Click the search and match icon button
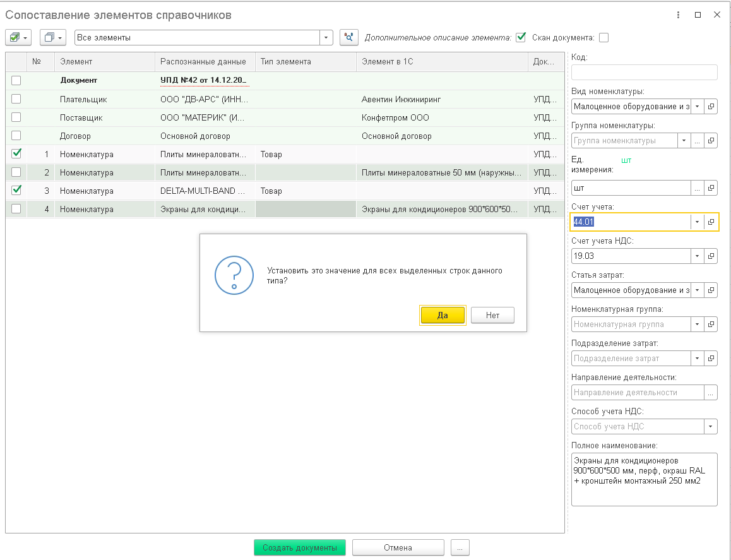This screenshot has height=560, width=731. pyautogui.click(x=348, y=37)
